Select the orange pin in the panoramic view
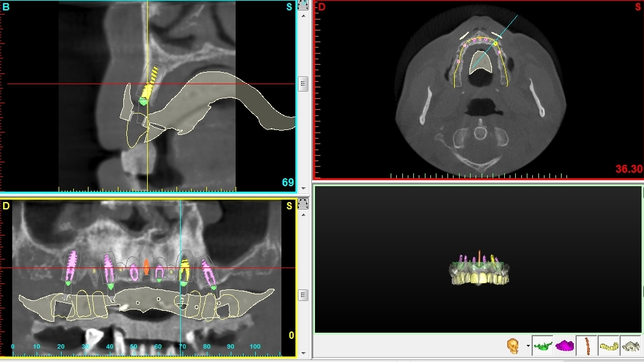 147,267
